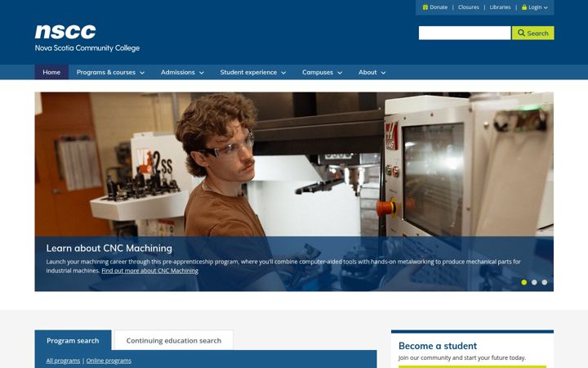The width and height of the screenshot is (588, 368).
Task: Expand the Programs & courses chevron
Action: (142, 73)
